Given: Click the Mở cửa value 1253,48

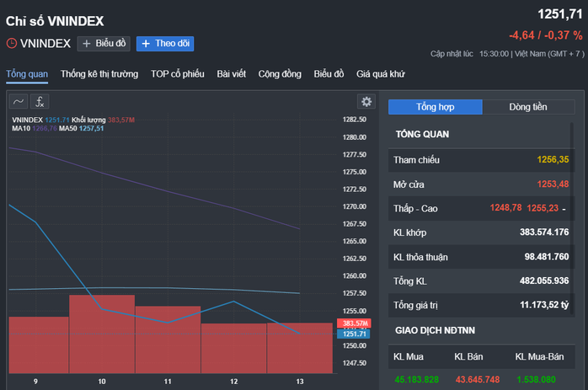Looking at the screenshot, I should [553, 184].
